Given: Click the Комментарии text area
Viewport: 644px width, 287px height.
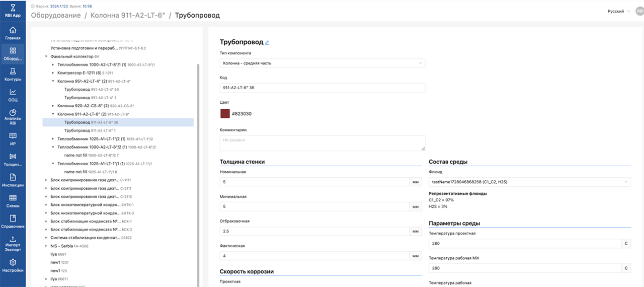Looking at the screenshot, I should pyautogui.click(x=323, y=142).
